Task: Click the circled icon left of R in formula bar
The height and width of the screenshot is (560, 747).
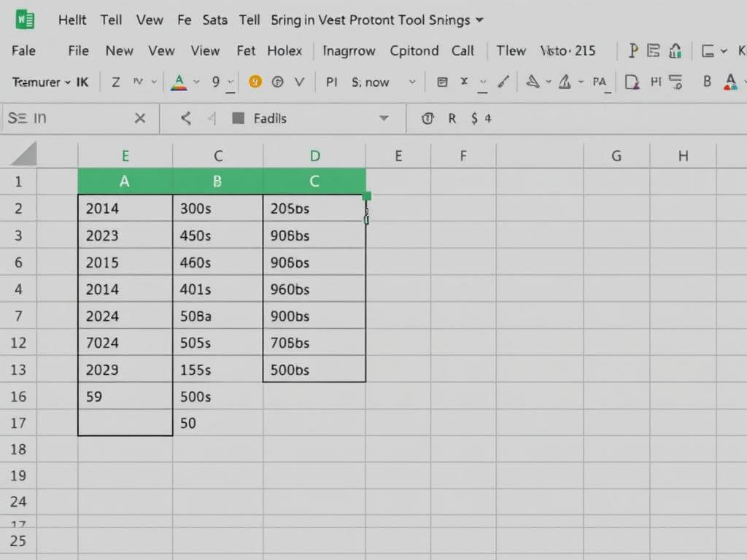Action: point(427,118)
